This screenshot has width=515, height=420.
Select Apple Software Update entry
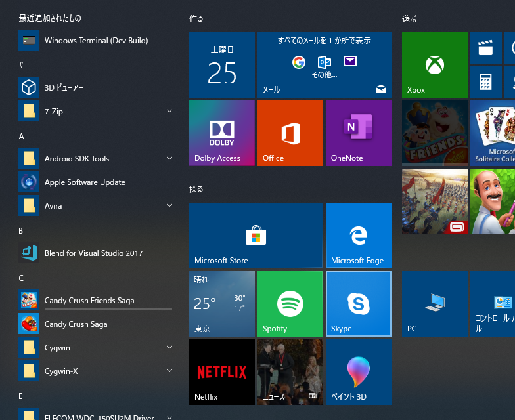pos(96,182)
